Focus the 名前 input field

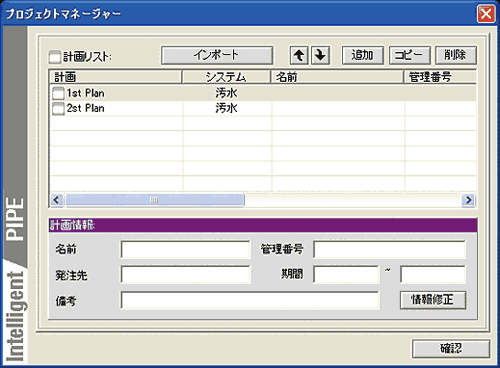pyautogui.click(x=185, y=249)
